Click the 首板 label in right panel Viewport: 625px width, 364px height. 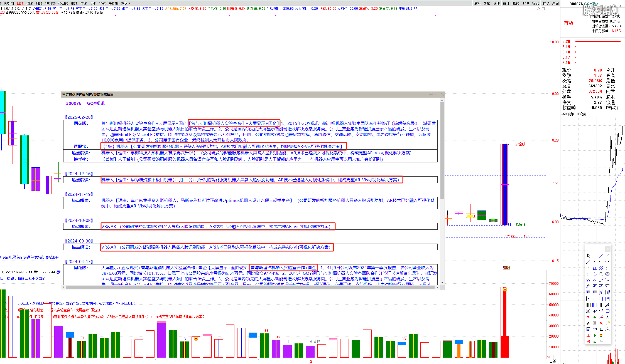(x=568, y=23)
